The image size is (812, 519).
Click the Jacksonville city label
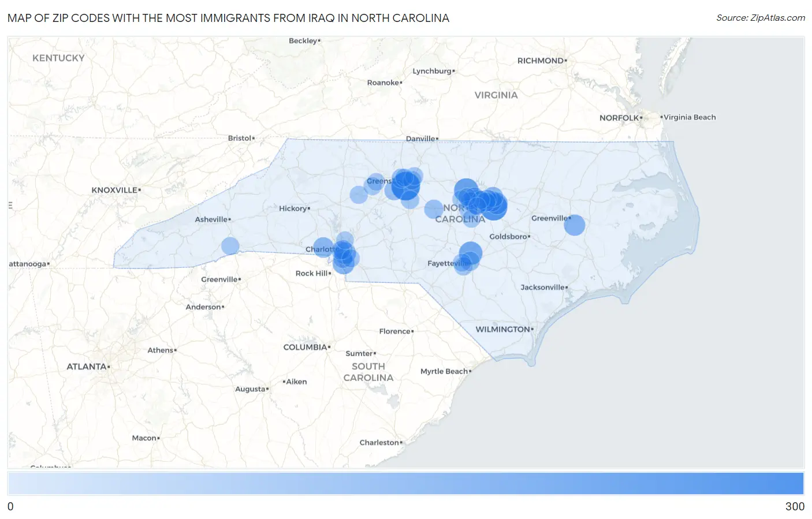click(542, 287)
